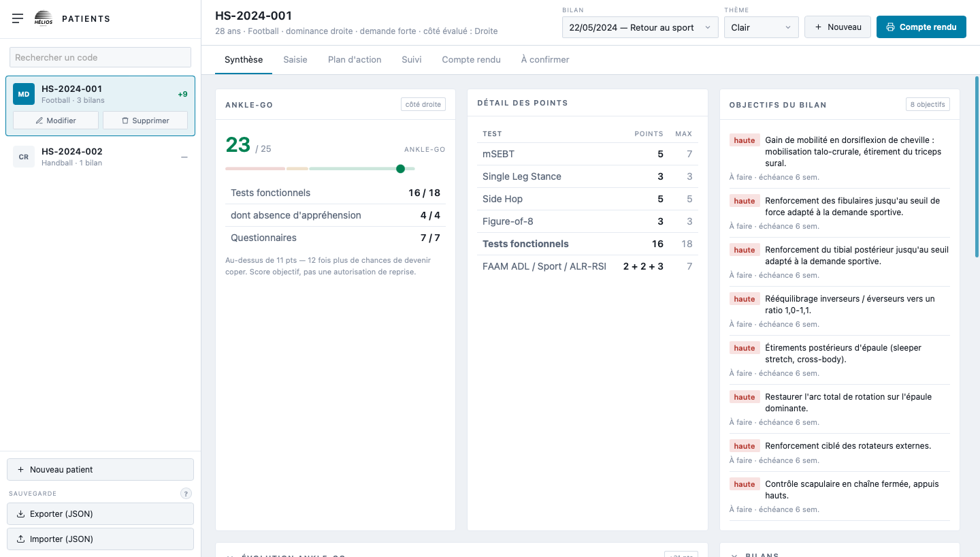Click the Gain de mobilité en dorsiflexion objective
Image resolution: width=980 pixels, height=557 pixels.
(x=839, y=157)
